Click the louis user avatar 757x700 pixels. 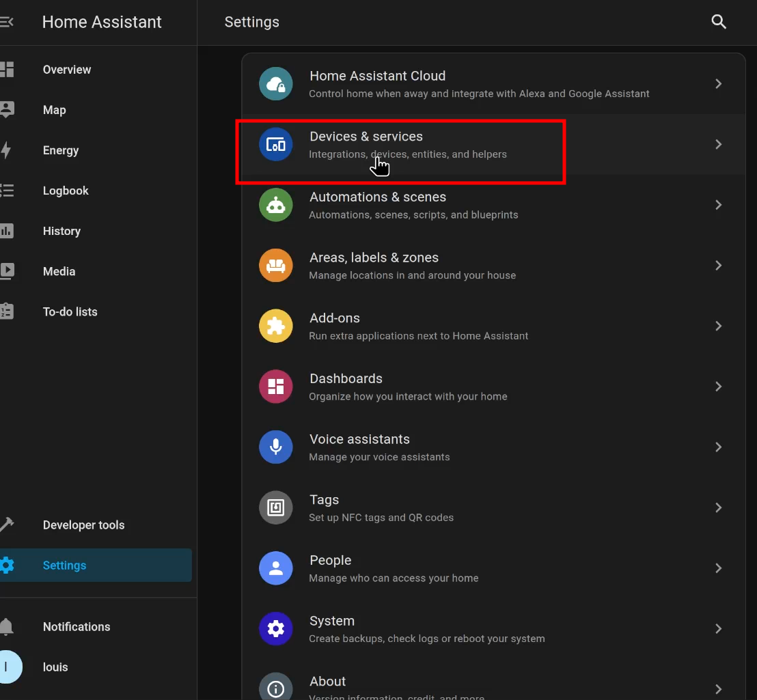11,667
